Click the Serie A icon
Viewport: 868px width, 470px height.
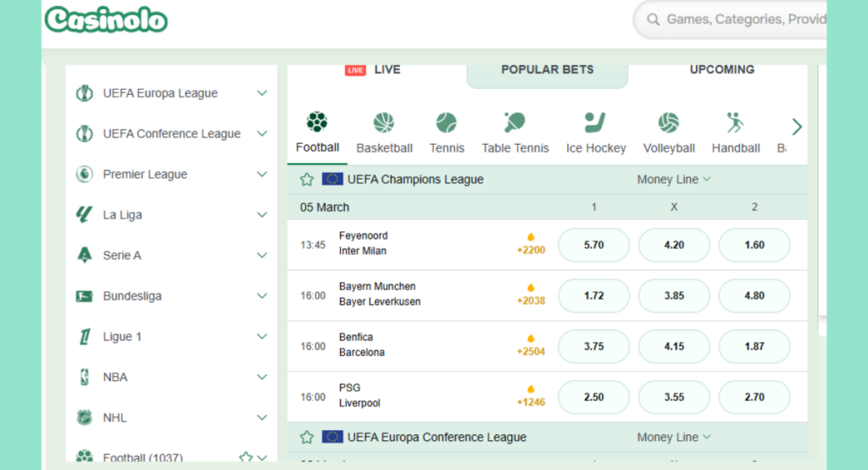[x=84, y=255]
